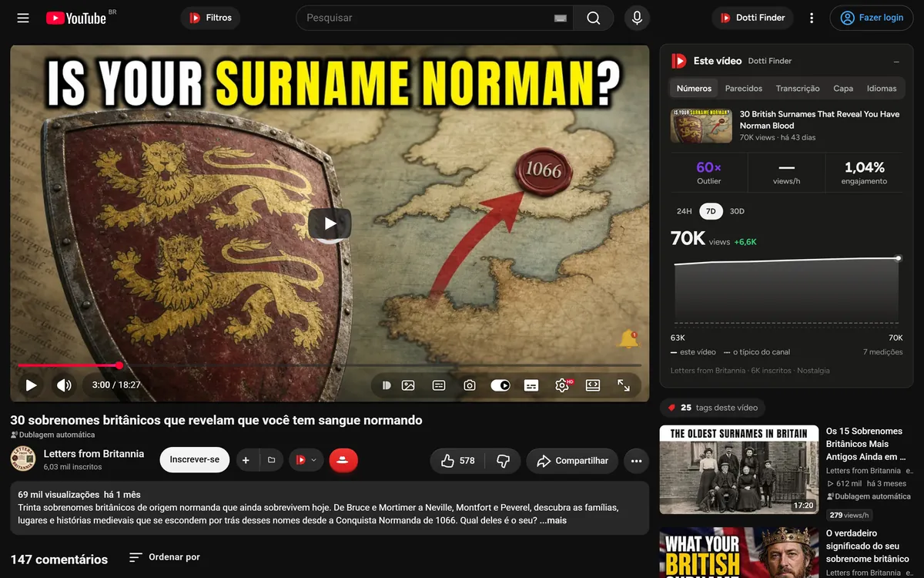Click the magnifying glass search button
The width and height of the screenshot is (924, 578).
pyautogui.click(x=593, y=18)
